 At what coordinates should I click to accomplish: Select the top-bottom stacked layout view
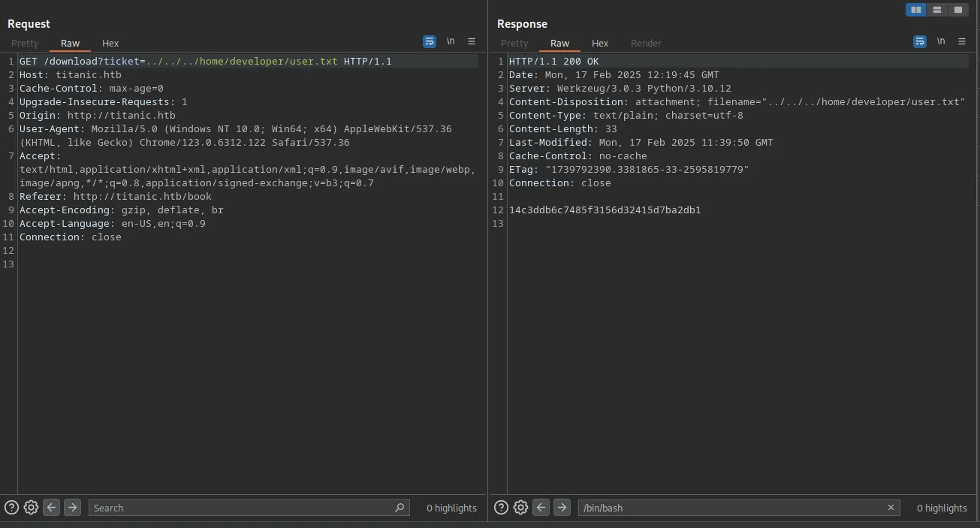point(937,10)
